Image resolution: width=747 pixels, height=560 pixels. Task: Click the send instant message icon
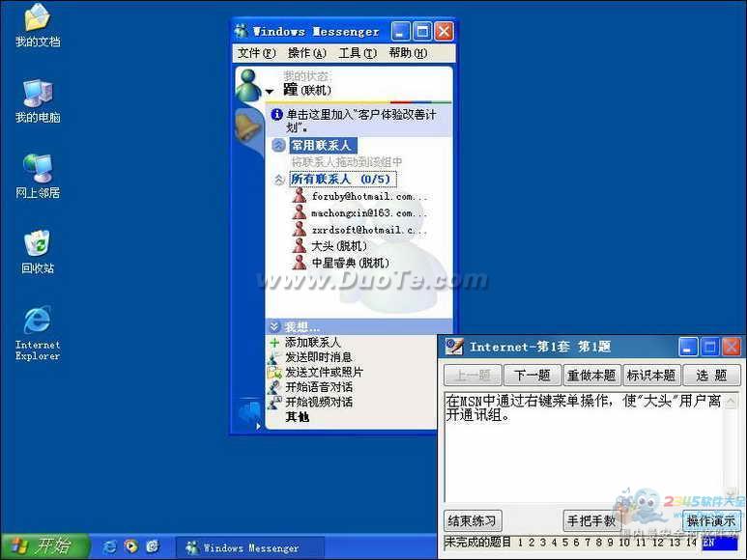coord(274,357)
